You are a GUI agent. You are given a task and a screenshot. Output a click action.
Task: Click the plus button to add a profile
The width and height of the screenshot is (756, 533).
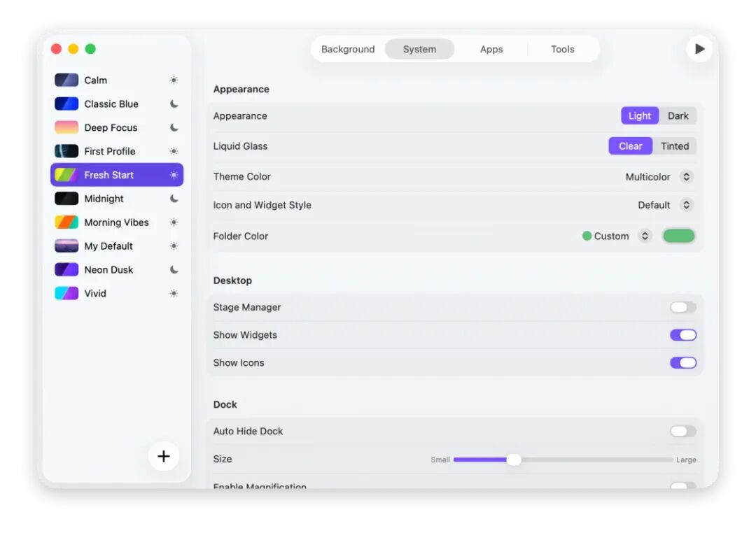(x=163, y=456)
